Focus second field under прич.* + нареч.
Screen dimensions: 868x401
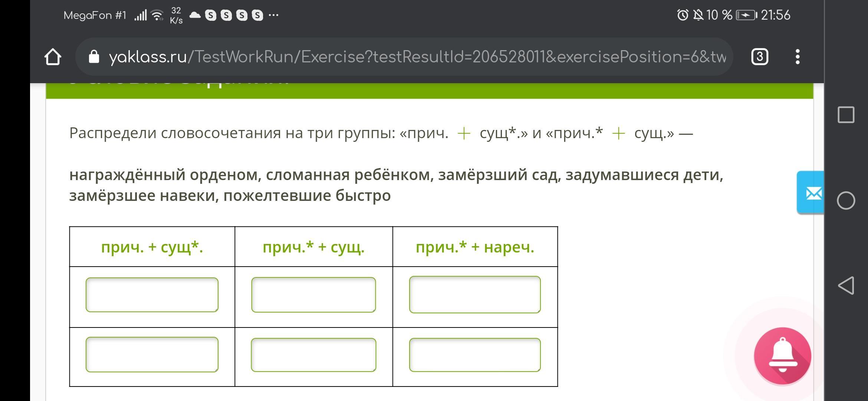[475, 355]
